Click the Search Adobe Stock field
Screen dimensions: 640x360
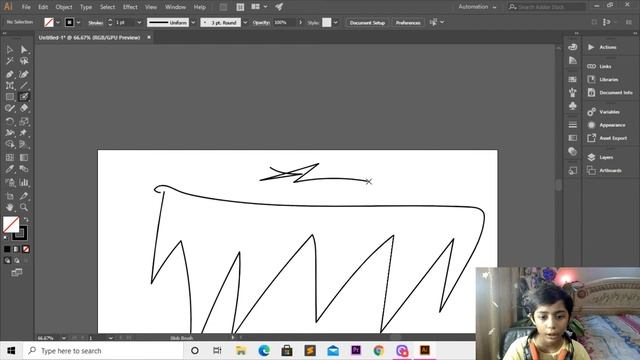pyautogui.click(x=547, y=7)
